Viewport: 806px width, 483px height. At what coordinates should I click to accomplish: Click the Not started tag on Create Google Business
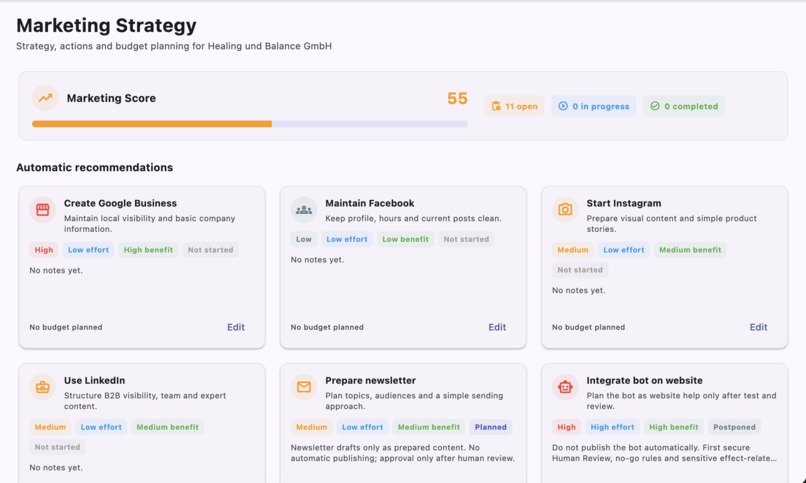(x=210, y=250)
